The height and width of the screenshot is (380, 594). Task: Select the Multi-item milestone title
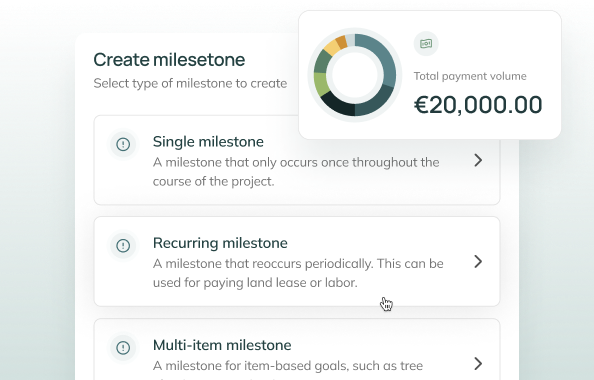pyautogui.click(x=222, y=345)
